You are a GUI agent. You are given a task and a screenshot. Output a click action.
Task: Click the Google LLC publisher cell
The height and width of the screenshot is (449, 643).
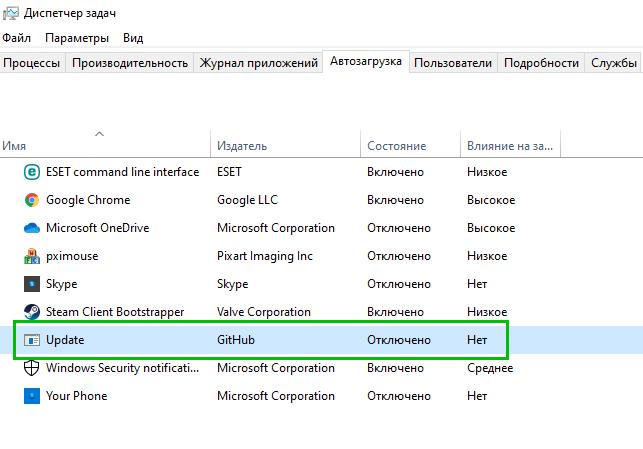(247, 200)
